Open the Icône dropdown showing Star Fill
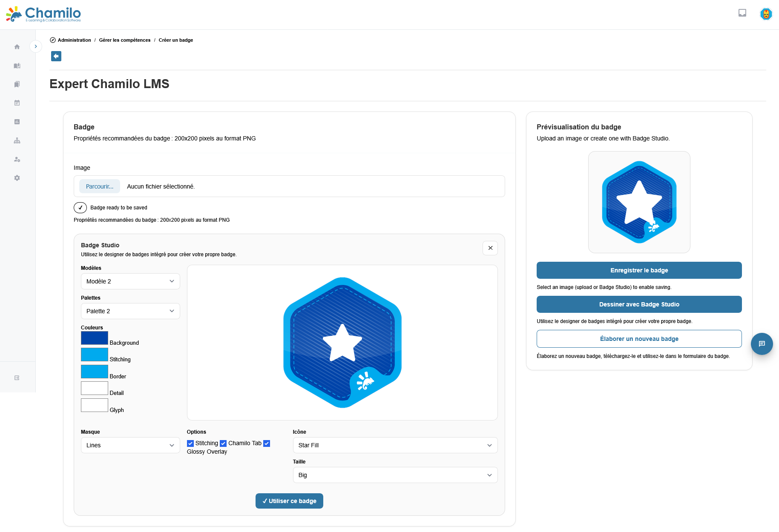 pyautogui.click(x=395, y=445)
